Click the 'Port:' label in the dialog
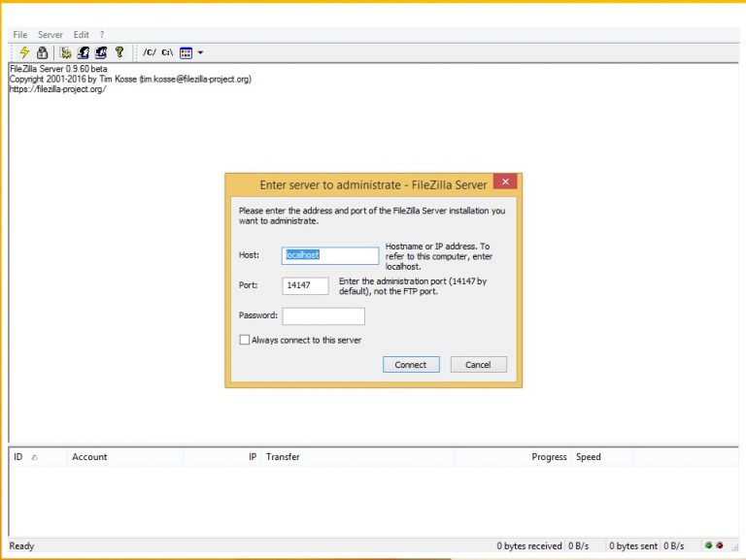The height and width of the screenshot is (560, 746). tap(248, 285)
